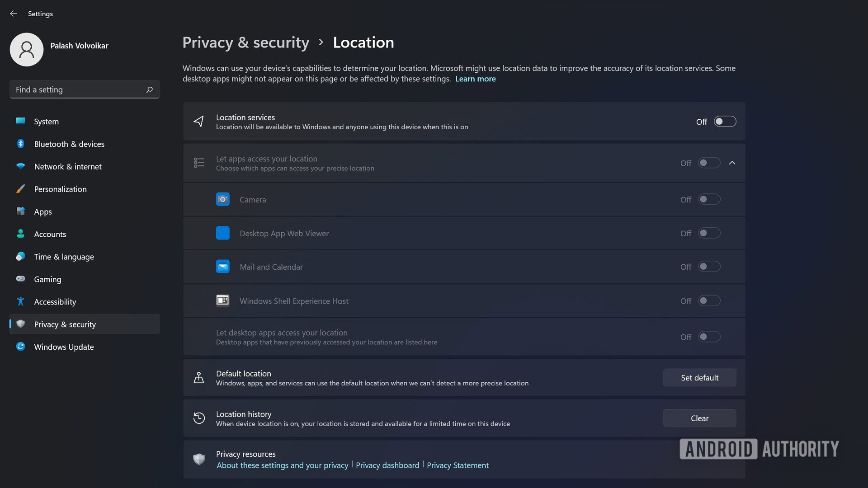Viewport: 868px width, 488px height.
Task: Click the Camera app icon
Action: 222,199
